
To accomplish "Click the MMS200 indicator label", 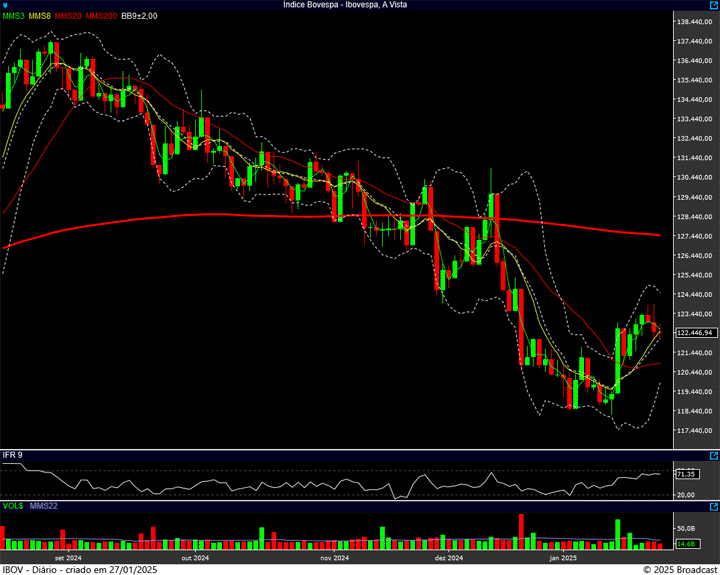I will [101, 16].
